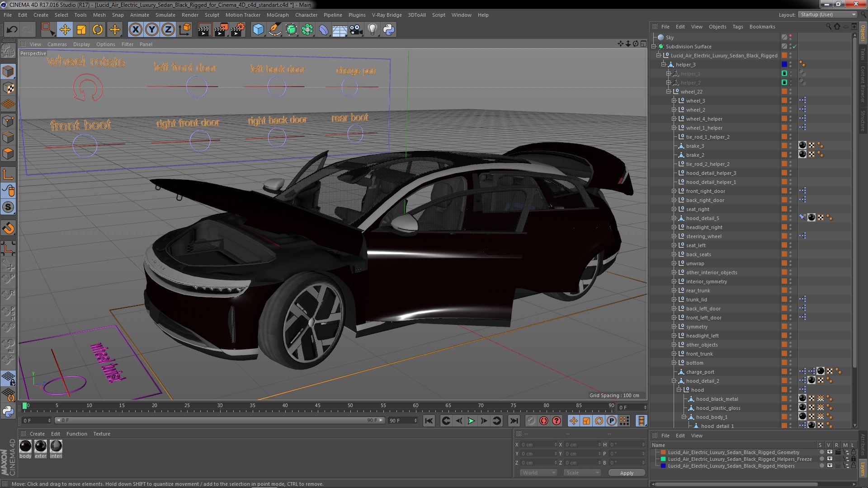Toggle Subdivision Surface enable checkmark
The height and width of the screenshot is (488, 868).
[x=794, y=47]
